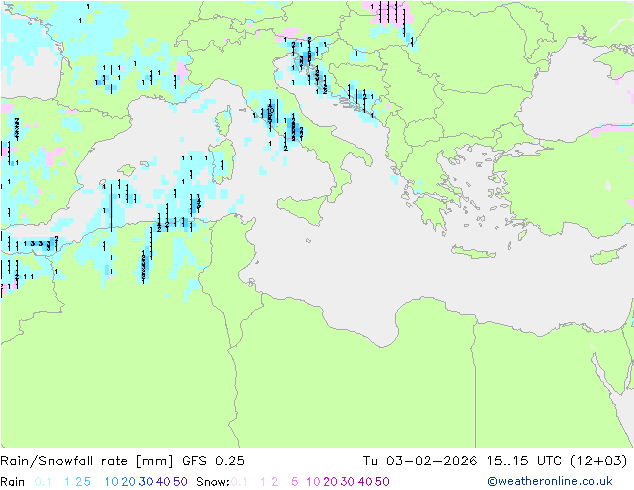Screen dimensions: 634x490
Task: Click the 'GFS 0.25' model label
Action: [x=213, y=461]
